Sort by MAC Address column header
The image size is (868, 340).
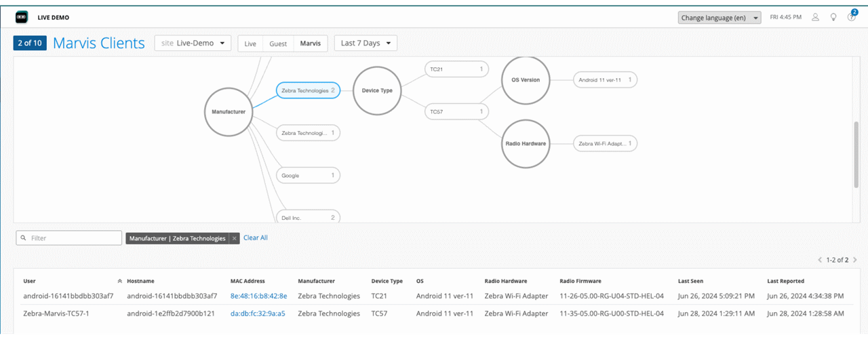[x=248, y=281]
